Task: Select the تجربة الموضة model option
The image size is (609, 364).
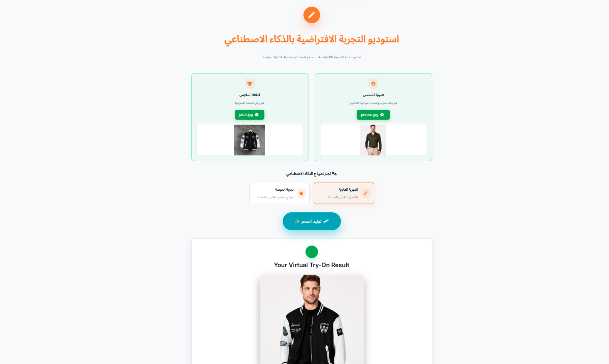Action: coord(279,193)
